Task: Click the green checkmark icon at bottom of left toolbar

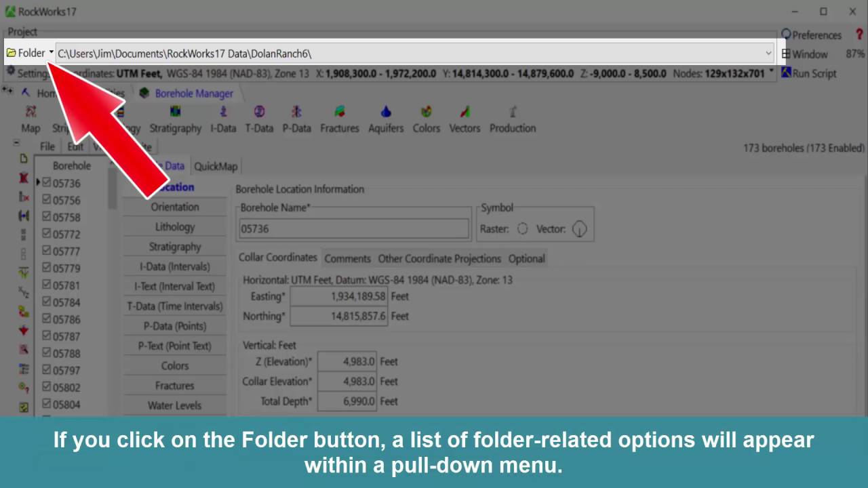Action: (x=24, y=407)
